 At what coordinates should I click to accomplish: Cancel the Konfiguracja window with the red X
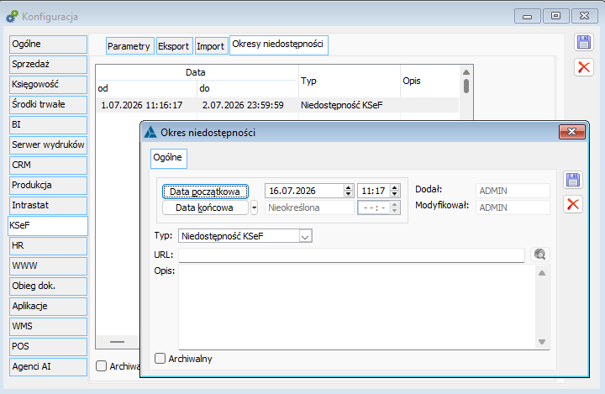583,67
